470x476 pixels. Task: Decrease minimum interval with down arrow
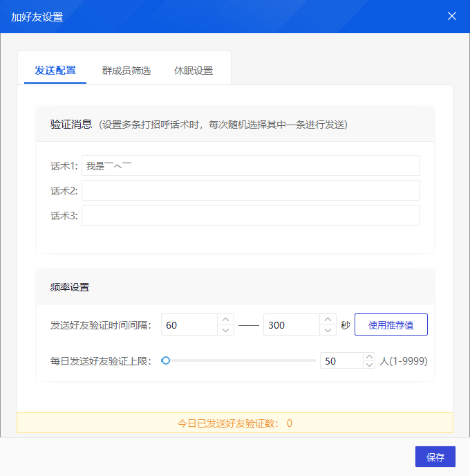(226, 330)
